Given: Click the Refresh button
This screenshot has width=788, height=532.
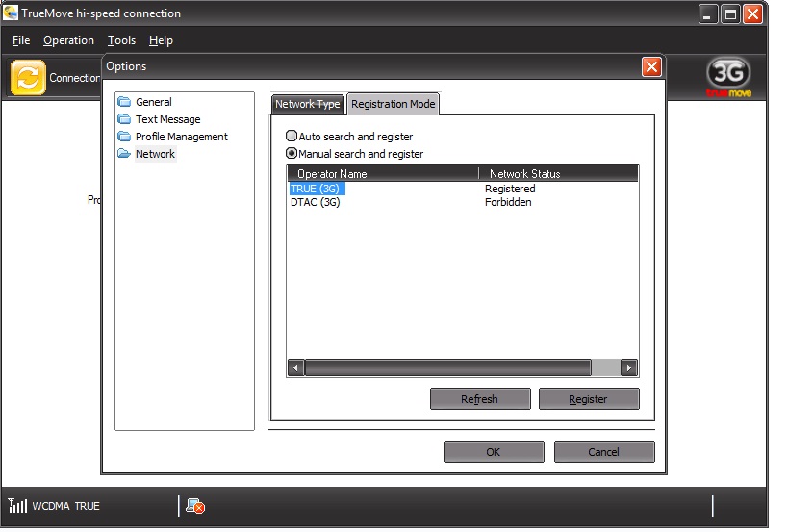Looking at the screenshot, I should 480,399.
